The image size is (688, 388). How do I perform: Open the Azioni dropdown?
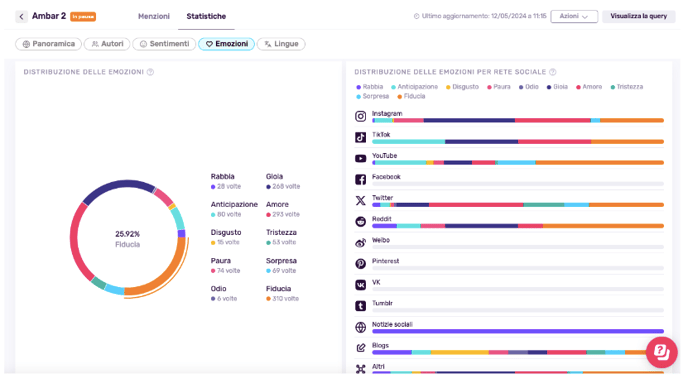(574, 16)
